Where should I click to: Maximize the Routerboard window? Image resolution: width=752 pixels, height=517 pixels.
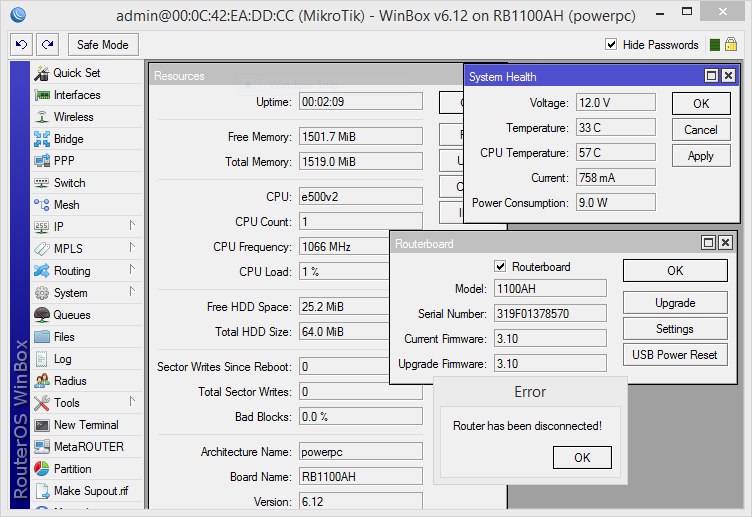(x=709, y=243)
